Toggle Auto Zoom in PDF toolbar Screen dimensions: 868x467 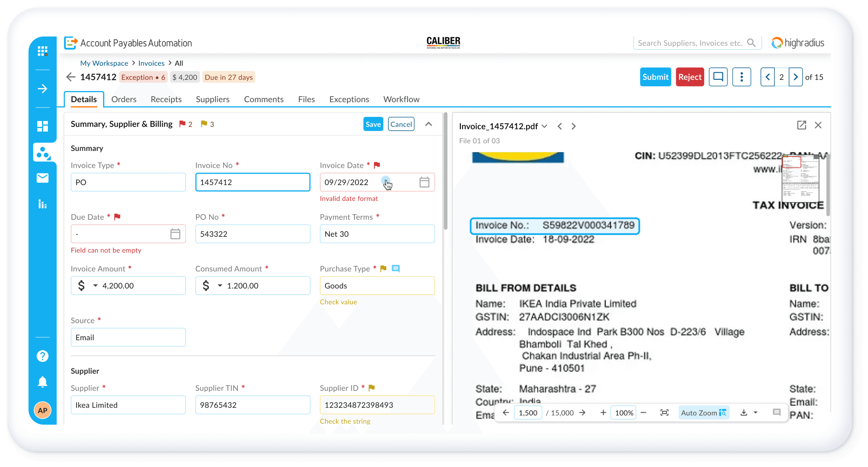click(x=704, y=413)
